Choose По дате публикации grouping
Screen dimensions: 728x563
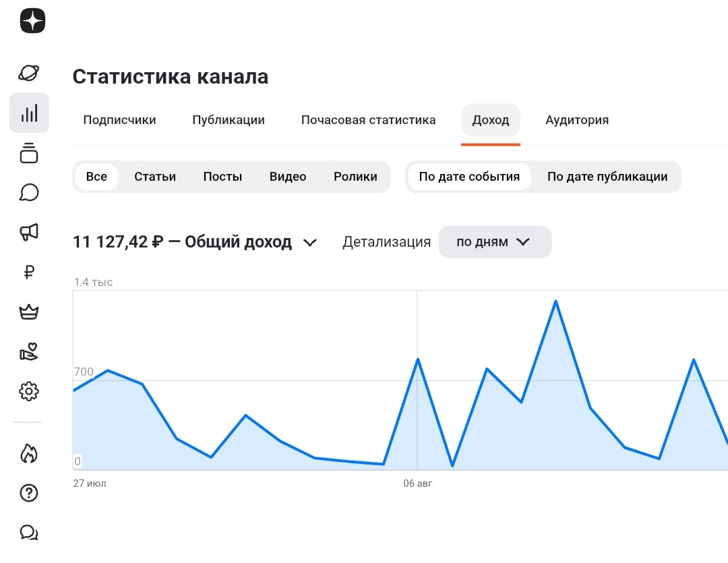pyautogui.click(x=607, y=177)
